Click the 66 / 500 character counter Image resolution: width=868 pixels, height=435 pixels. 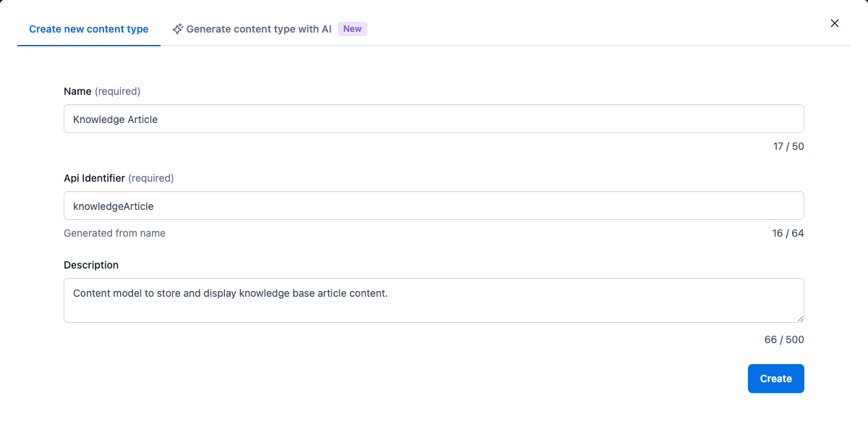pyautogui.click(x=784, y=339)
